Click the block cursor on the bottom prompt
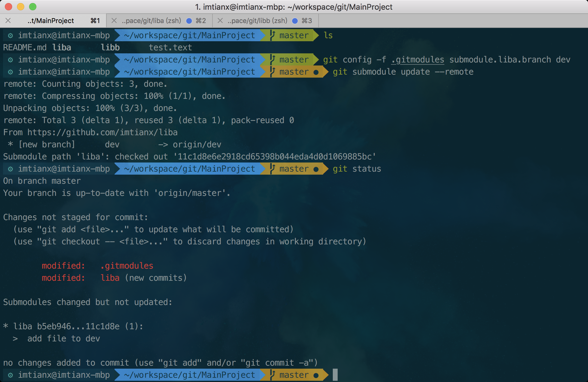The image size is (588, 382). (x=335, y=375)
